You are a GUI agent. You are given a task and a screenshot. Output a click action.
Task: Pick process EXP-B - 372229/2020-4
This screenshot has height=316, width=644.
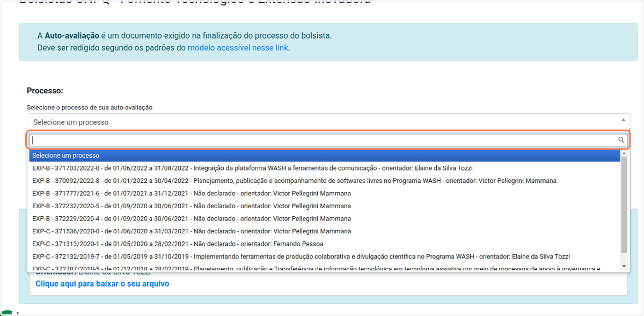tap(325, 218)
